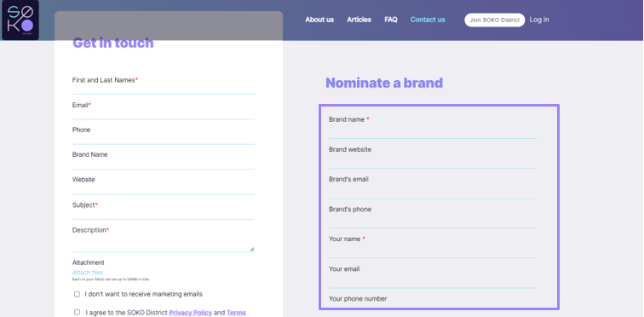Click into the Description text area

pyautogui.click(x=164, y=244)
